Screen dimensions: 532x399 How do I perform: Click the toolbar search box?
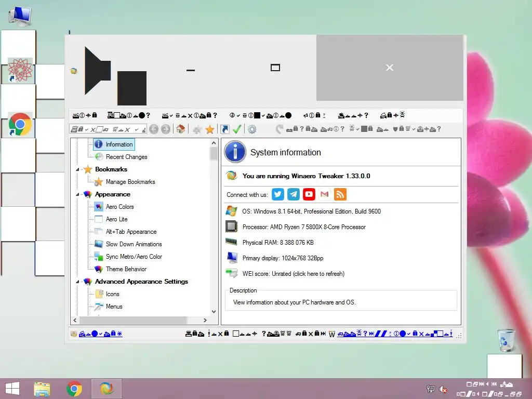coord(108,129)
